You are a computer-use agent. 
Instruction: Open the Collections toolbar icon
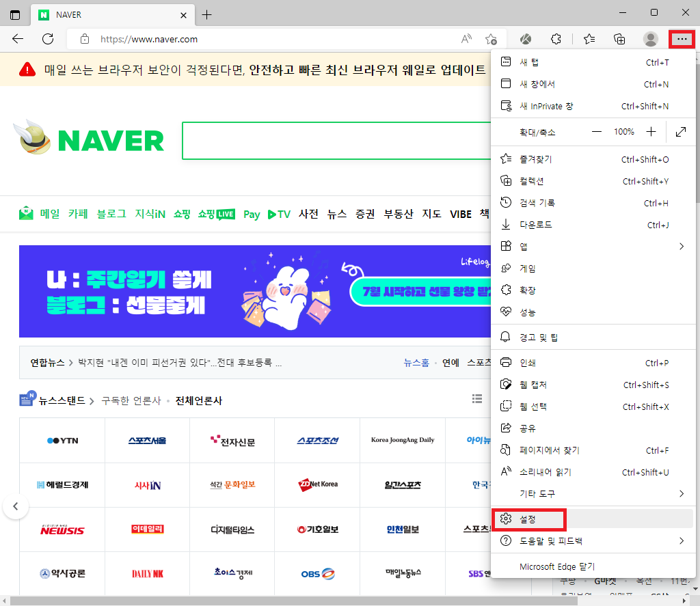coord(619,39)
